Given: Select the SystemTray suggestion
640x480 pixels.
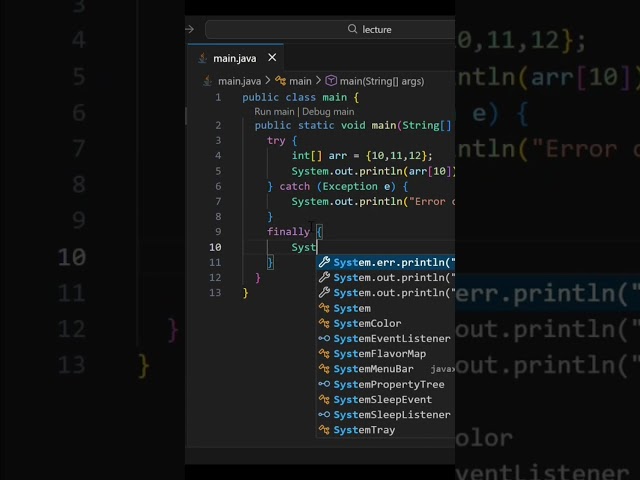Looking at the screenshot, I should point(386,430).
